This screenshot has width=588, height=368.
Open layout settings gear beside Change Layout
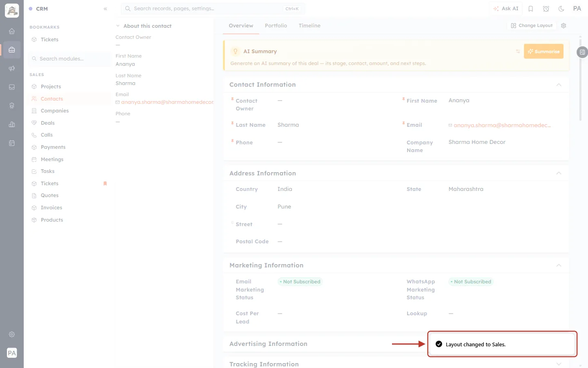(563, 25)
